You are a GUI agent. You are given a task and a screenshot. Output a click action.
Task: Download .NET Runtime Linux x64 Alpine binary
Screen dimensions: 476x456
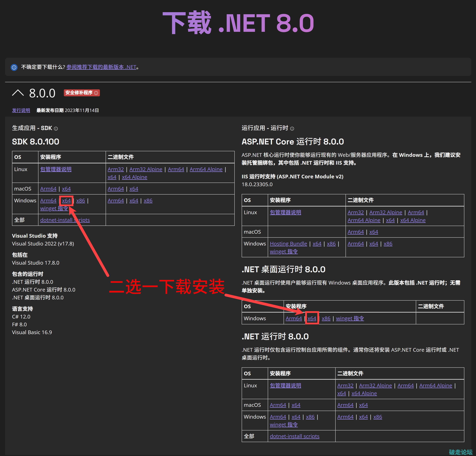pos(364,393)
